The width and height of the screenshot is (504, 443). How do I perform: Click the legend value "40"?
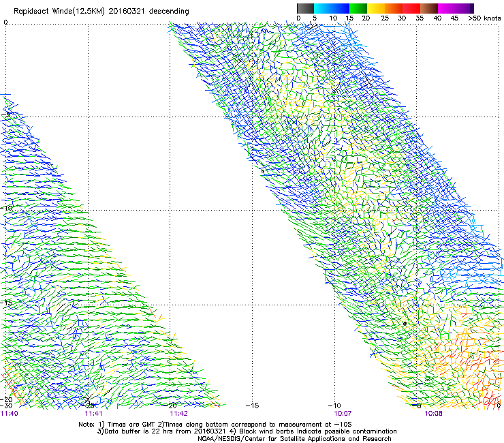coord(437,18)
